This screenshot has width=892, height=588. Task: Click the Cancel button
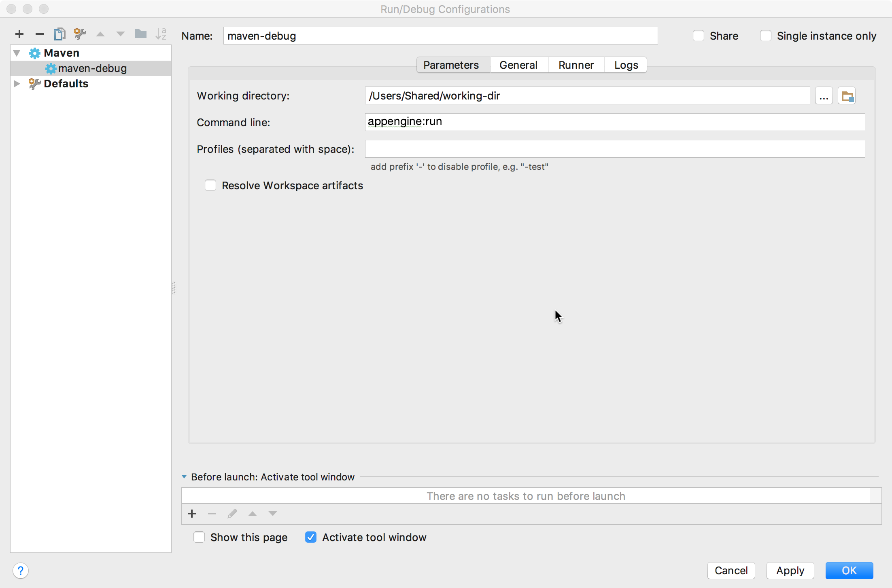pos(731,569)
